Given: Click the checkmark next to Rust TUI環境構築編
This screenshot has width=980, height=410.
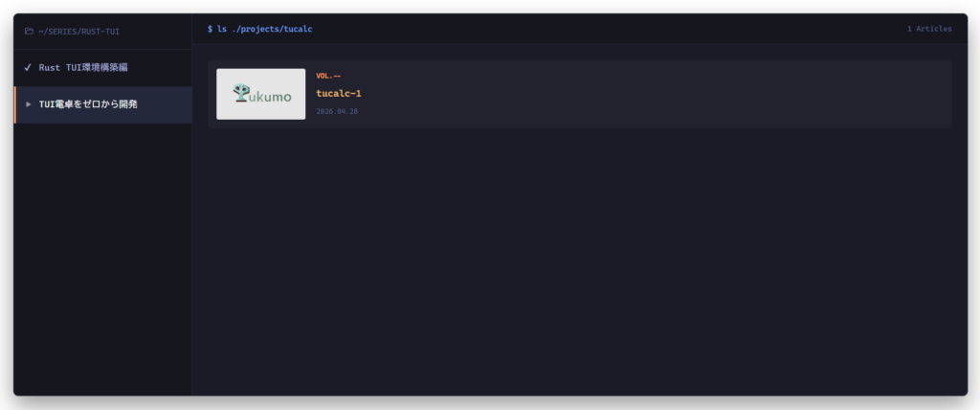Looking at the screenshot, I should (x=28, y=67).
